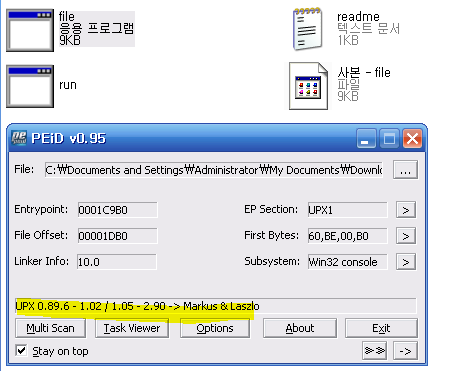Viewport: 456px width, 371px height.
Task: Browse for a file with '...' button
Action: tap(405, 170)
